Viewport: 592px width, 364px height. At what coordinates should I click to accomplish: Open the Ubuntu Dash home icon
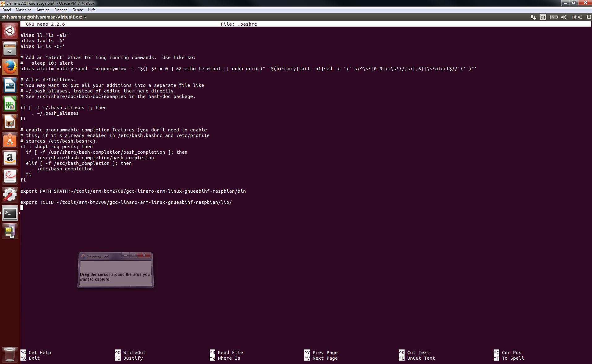pyautogui.click(x=10, y=31)
